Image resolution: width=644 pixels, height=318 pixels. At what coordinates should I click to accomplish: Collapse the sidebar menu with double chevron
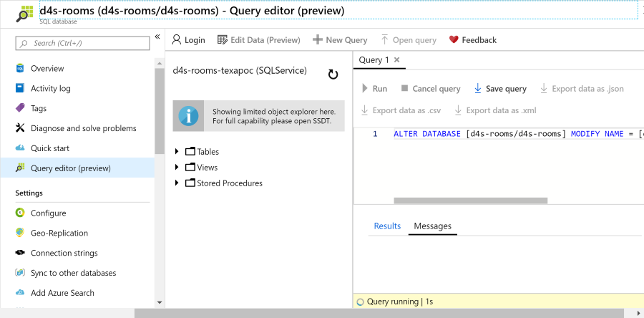tap(157, 37)
